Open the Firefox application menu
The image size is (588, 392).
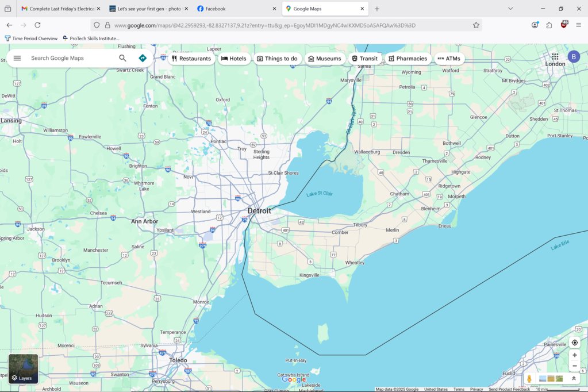pos(578,25)
